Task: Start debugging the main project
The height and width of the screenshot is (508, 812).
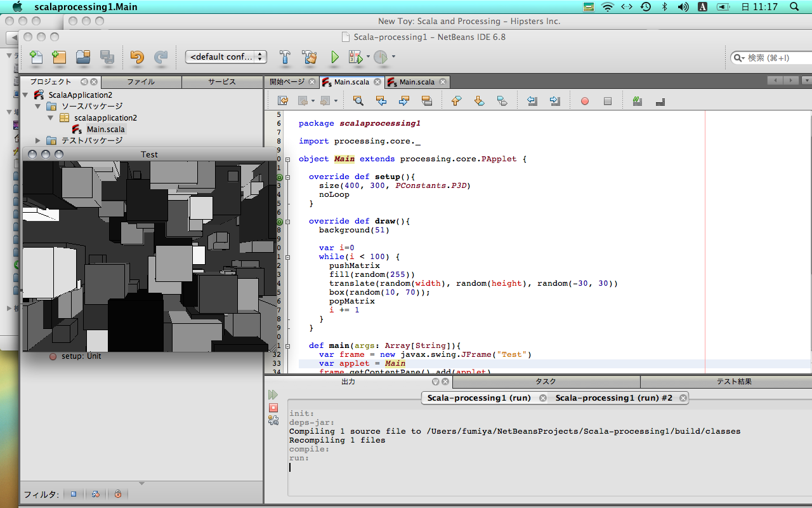Action: pos(355,57)
